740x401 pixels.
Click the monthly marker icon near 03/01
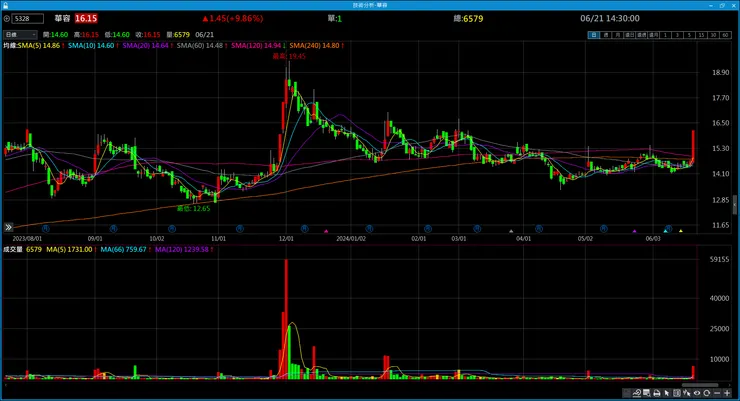[x=477, y=229]
